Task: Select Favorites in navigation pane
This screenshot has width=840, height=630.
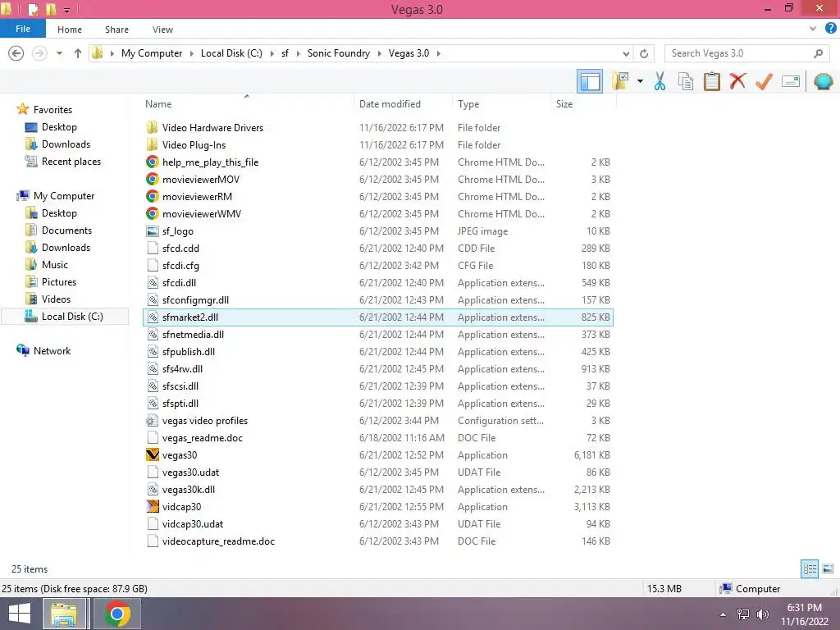Action: [x=52, y=110]
